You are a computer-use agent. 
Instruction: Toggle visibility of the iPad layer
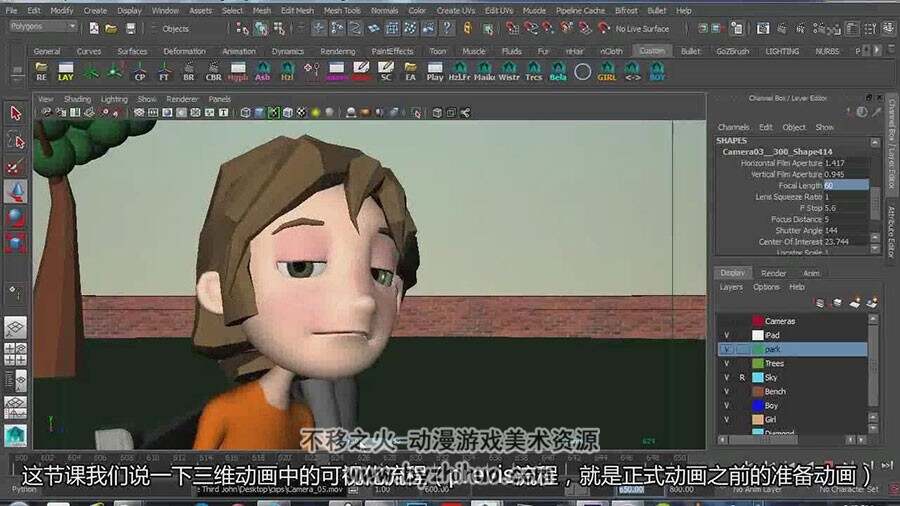726,335
